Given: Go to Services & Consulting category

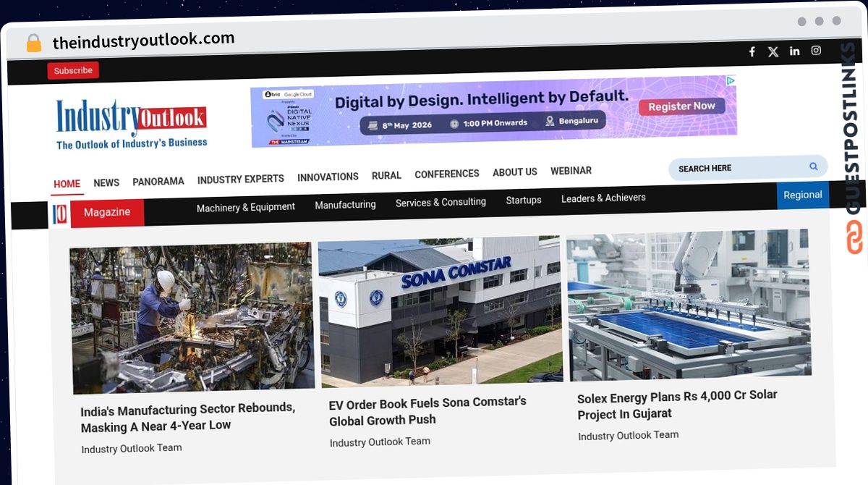Looking at the screenshot, I should (441, 202).
